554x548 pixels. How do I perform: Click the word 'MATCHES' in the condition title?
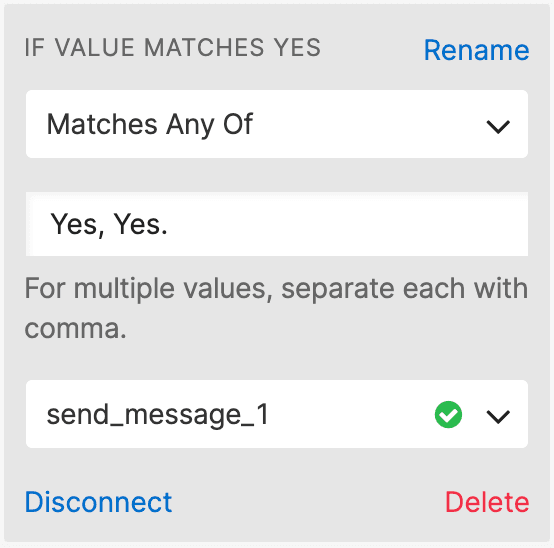point(204,47)
